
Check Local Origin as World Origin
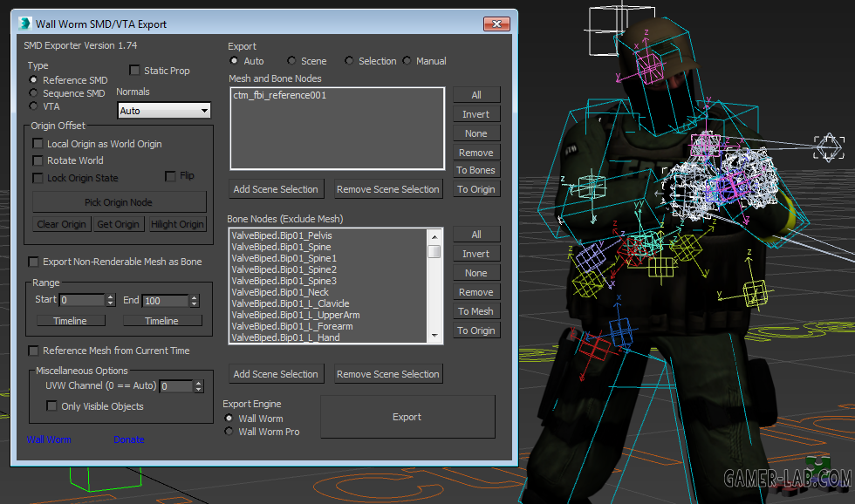pos(38,144)
